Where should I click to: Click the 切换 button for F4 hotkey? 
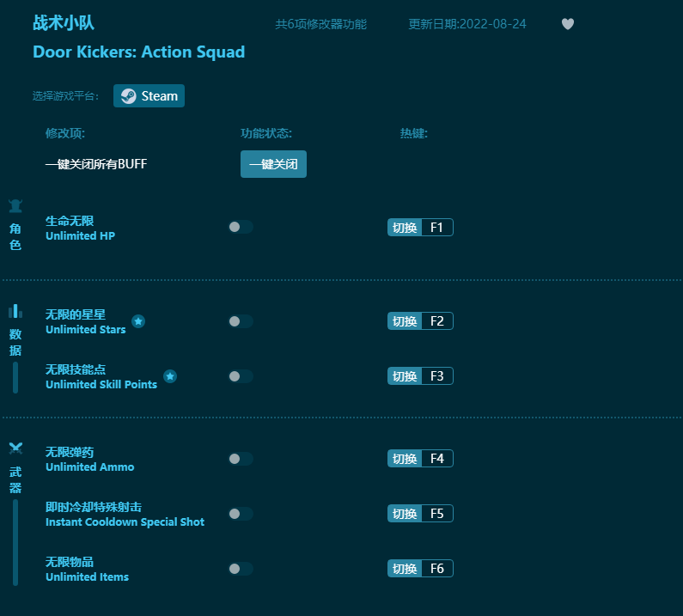click(405, 458)
